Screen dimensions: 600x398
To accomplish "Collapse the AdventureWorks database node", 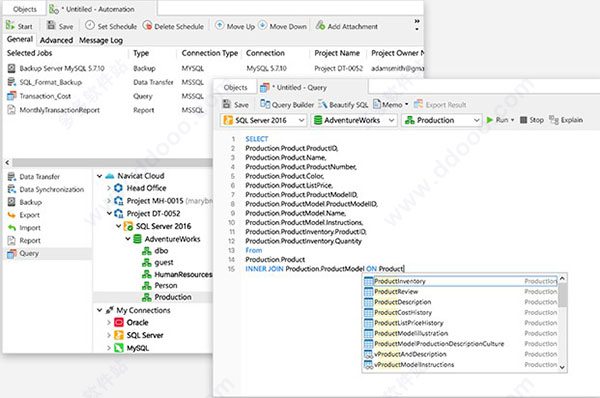I will [128, 239].
